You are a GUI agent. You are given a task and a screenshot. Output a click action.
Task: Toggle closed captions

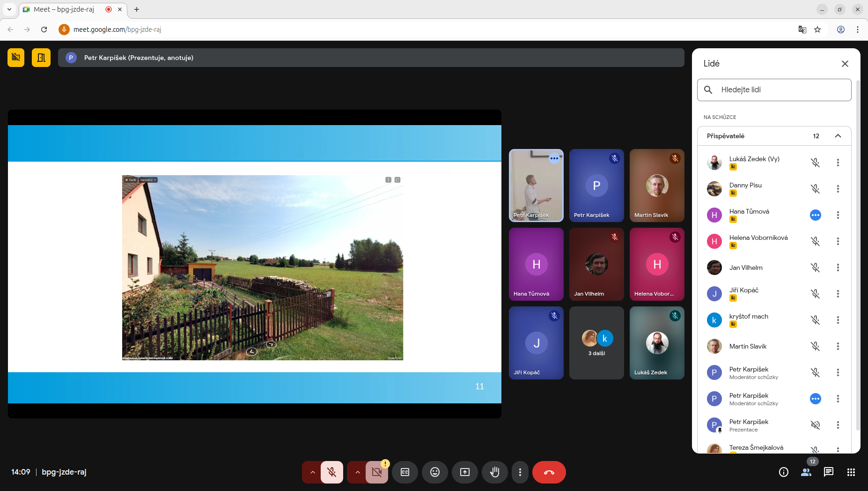click(405, 472)
